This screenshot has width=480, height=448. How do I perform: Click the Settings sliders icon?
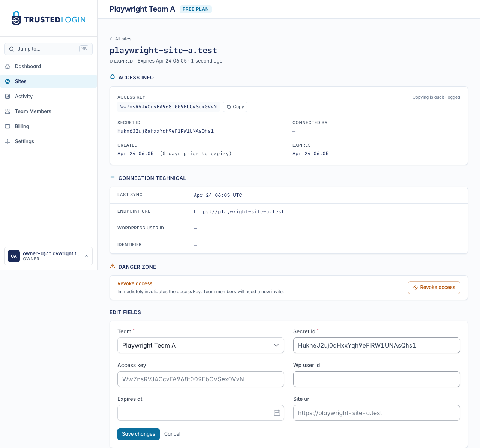pyautogui.click(x=7, y=141)
